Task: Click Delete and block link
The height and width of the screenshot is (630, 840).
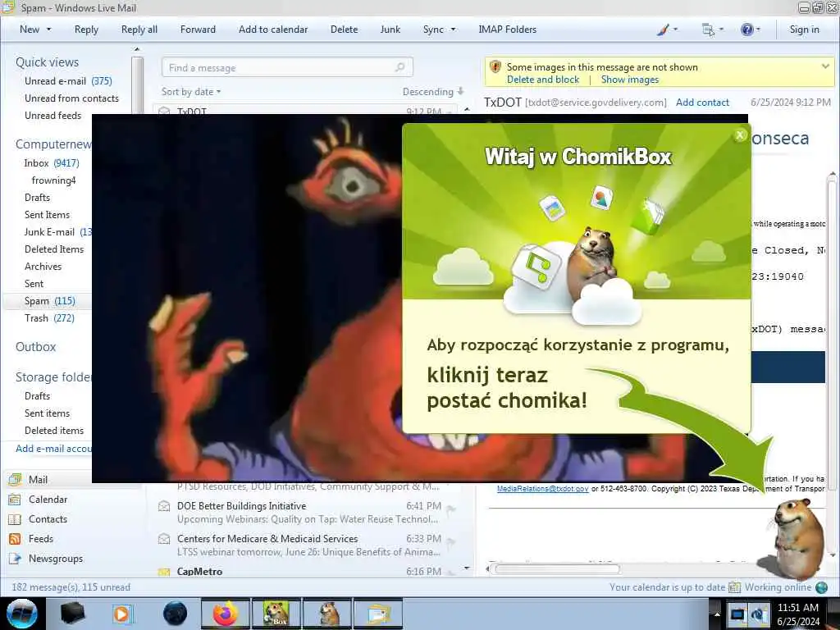Action: point(543,80)
